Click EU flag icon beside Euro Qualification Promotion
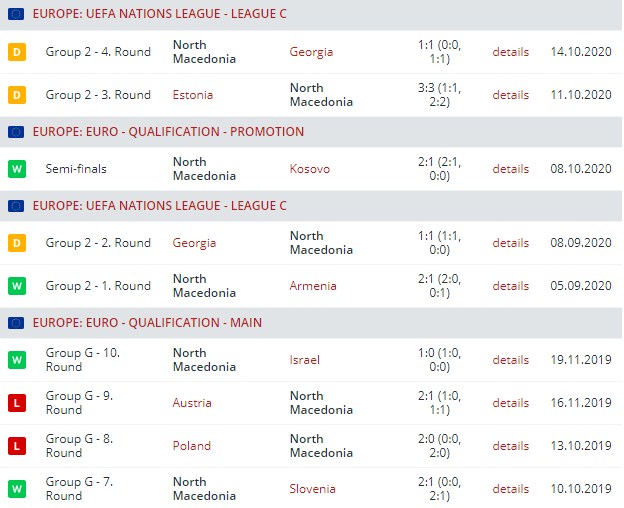624x508 pixels. coord(16,132)
